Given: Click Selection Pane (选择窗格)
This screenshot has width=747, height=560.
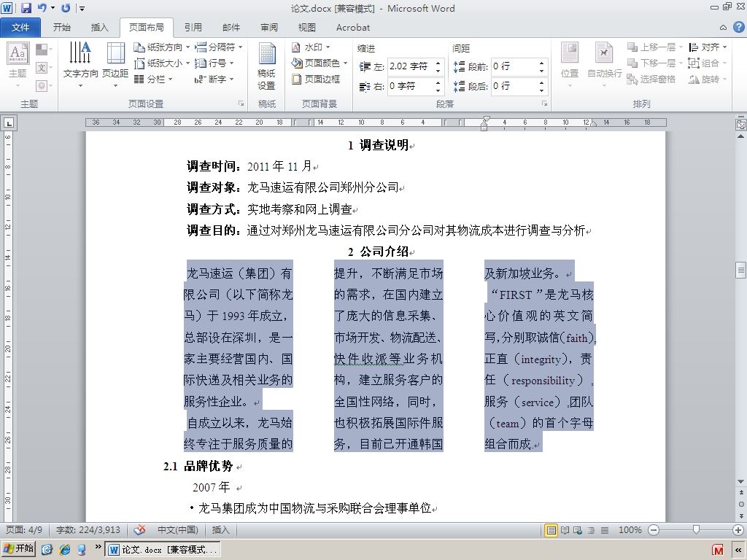Looking at the screenshot, I should pyautogui.click(x=651, y=79).
